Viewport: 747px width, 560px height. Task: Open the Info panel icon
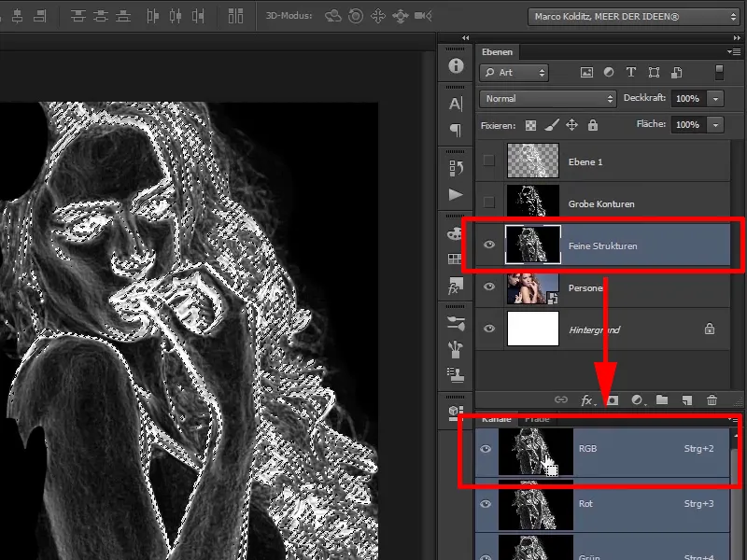coord(456,65)
